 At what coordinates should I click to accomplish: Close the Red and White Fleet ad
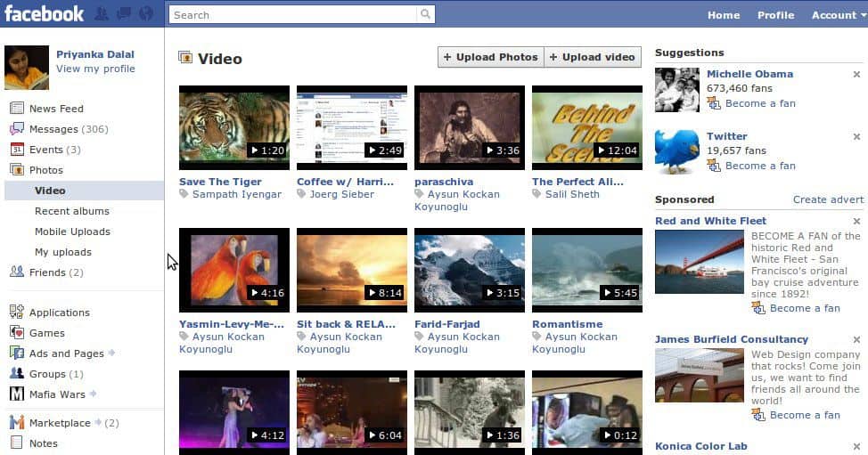[x=856, y=221]
